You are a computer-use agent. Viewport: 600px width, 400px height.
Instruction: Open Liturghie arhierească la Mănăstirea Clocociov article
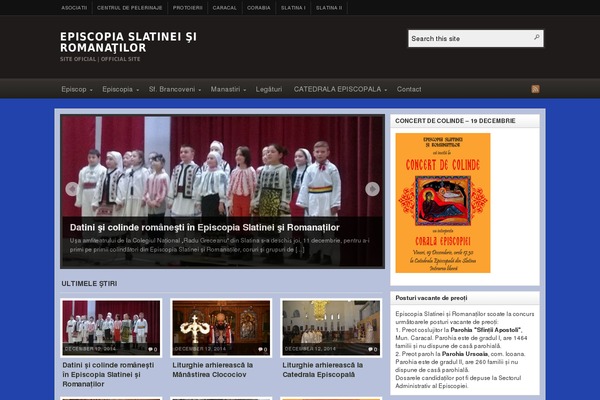point(220,370)
